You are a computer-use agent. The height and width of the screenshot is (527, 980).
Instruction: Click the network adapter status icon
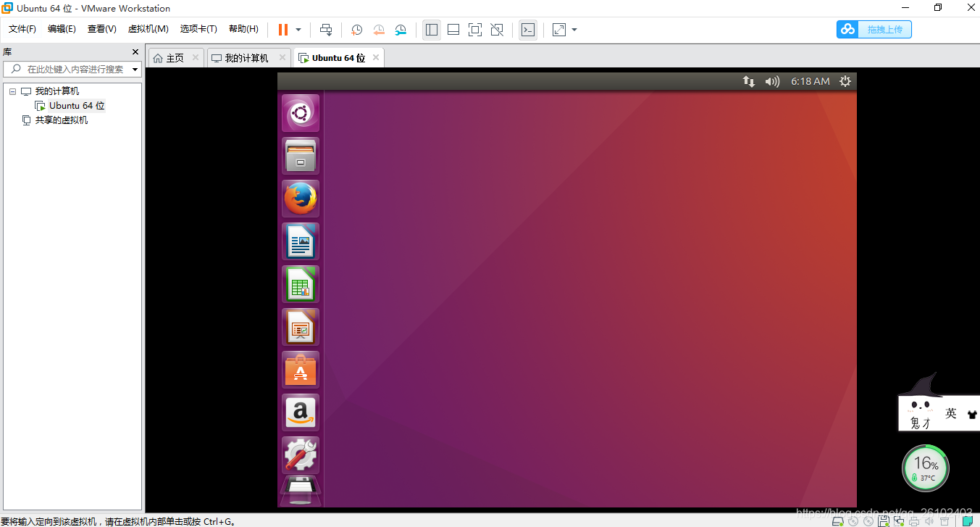tap(899, 521)
